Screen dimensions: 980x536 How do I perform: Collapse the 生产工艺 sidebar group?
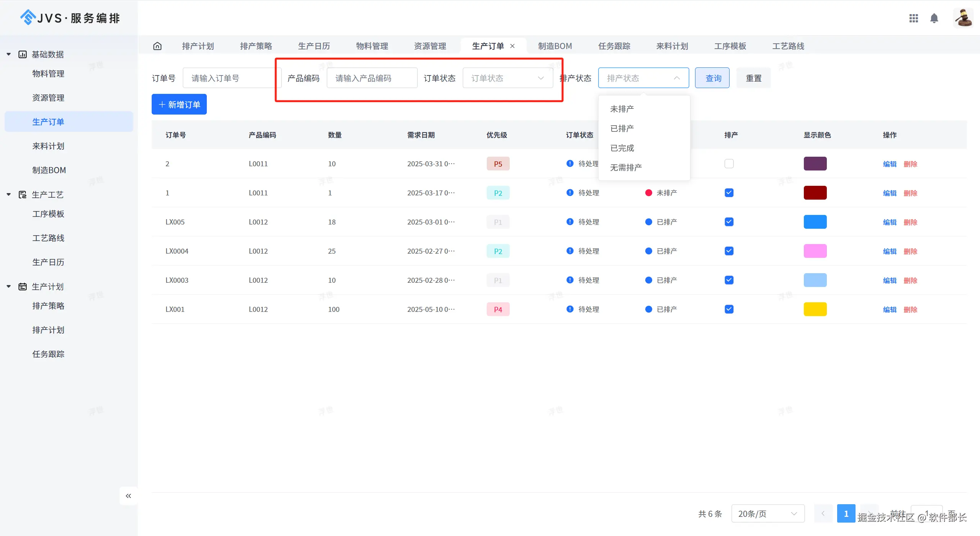pos(8,195)
